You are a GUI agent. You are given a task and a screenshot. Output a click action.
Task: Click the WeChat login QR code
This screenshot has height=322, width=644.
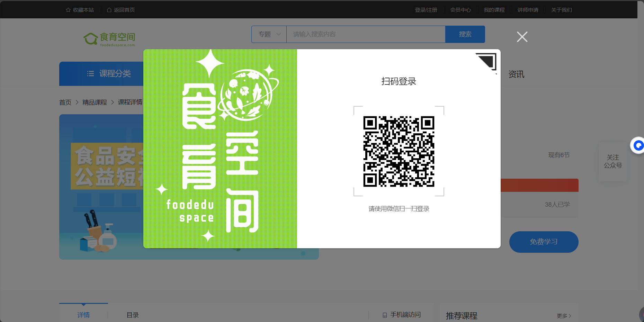pyautogui.click(x=399, y=151)
